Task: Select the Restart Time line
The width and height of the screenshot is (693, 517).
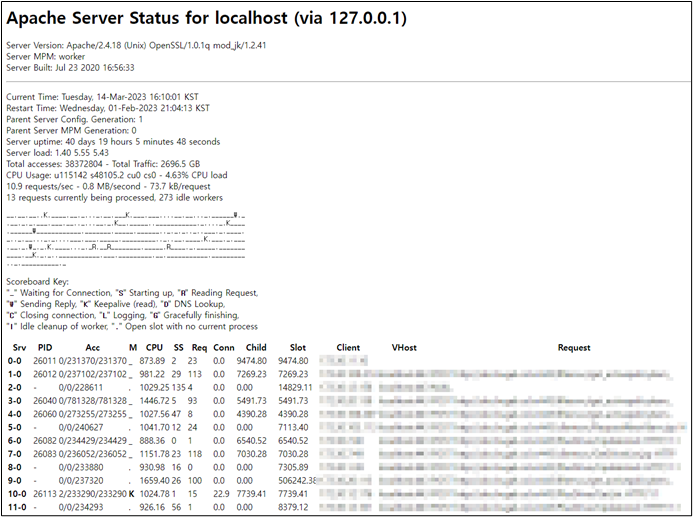Action: [108, 108]
